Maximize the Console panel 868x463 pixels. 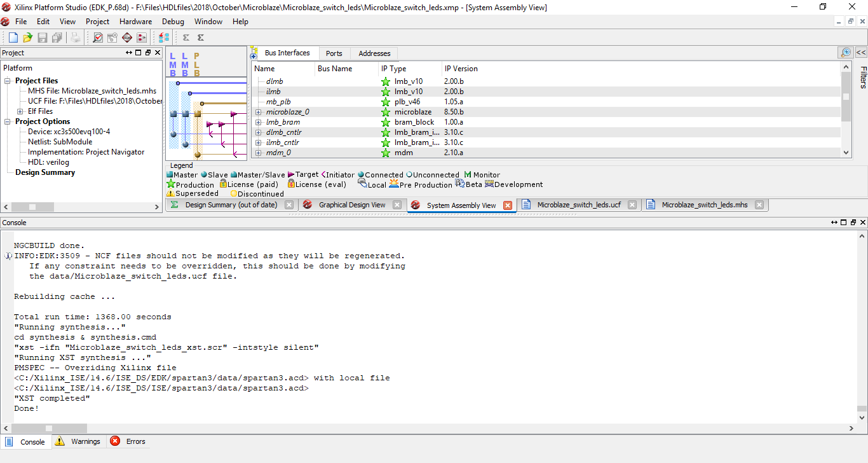tap(844, 223)
